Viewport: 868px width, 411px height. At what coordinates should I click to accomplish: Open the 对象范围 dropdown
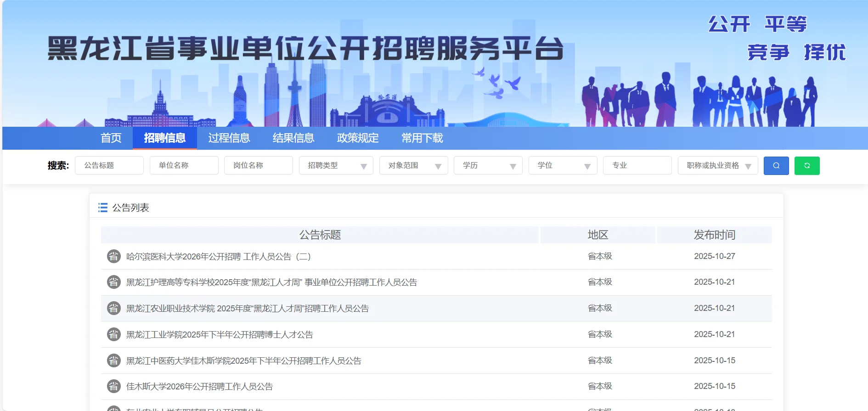(x=414, y=165)
